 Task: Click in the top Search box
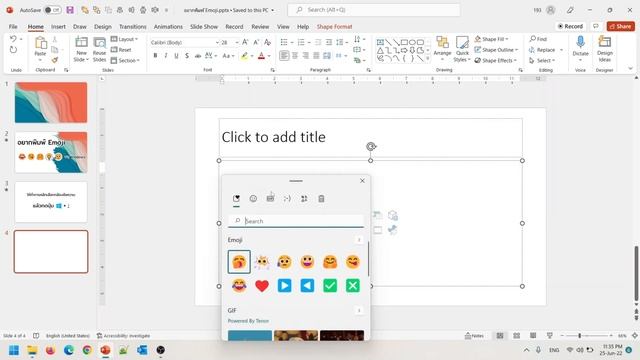(373, 10)
